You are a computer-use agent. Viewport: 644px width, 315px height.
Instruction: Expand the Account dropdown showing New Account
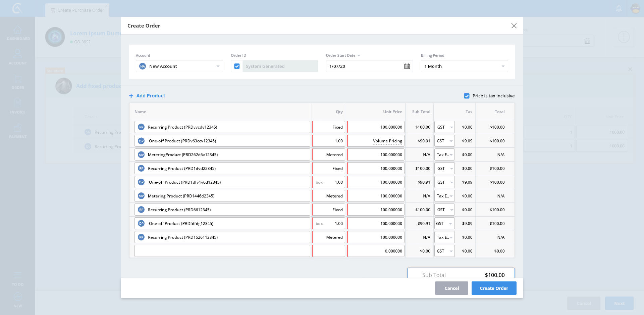pos(218,66)
